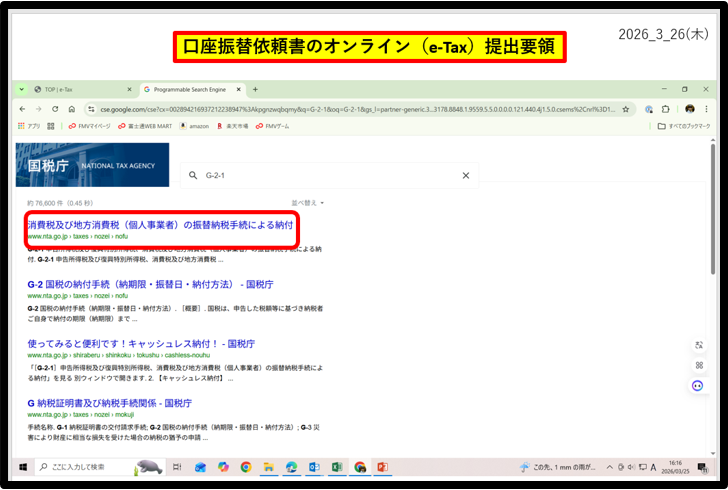Open the キャッシュレス納付 result link
The height and width of the screenshot is (490, 728).
(x=141, y=343)
